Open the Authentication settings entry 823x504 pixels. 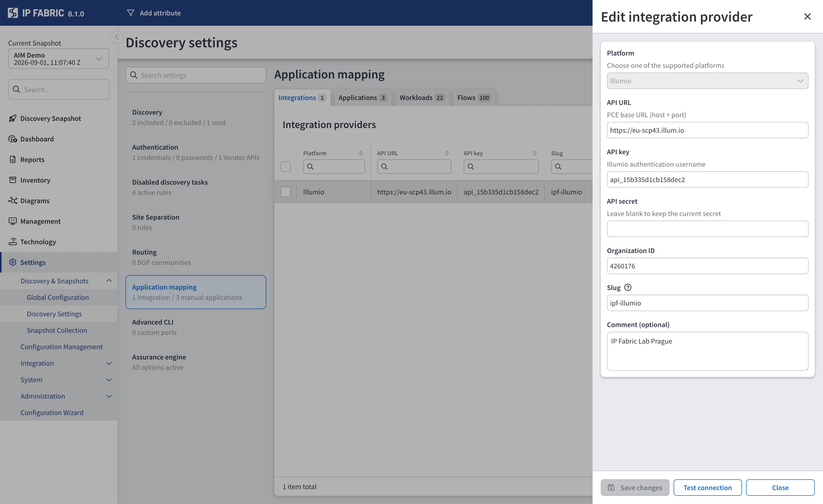[x=196, y=152]
